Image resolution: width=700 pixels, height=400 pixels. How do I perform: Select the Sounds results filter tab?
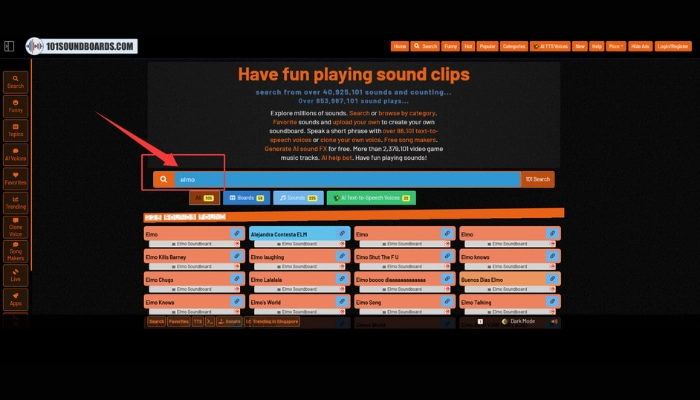click(298, 198)
